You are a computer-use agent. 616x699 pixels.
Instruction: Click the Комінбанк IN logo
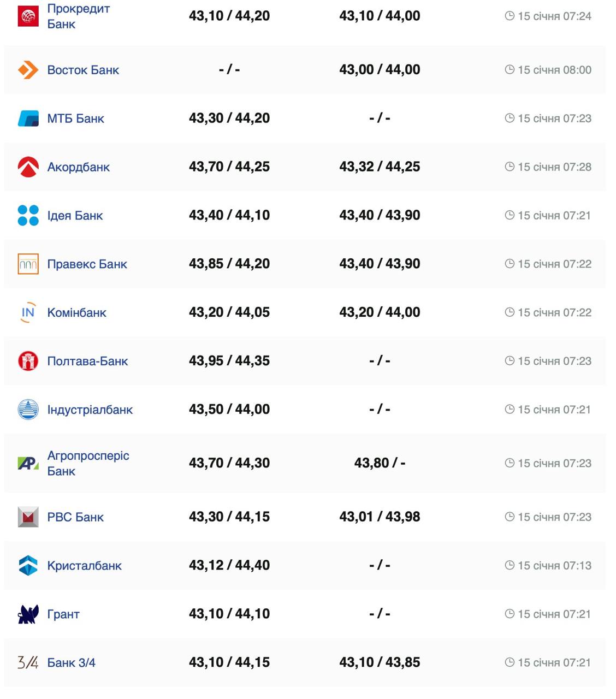coord(28,312)
